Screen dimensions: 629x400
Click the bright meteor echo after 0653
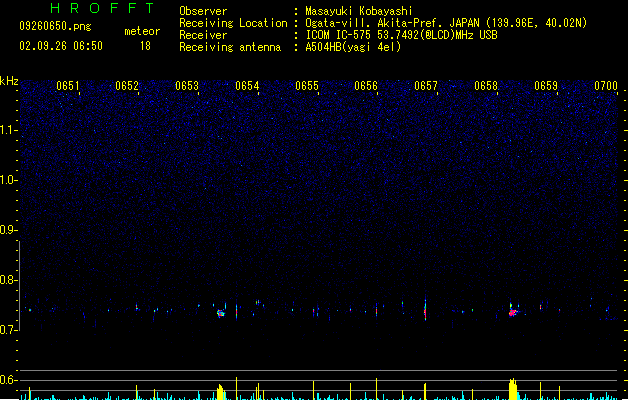click(x=221, y=313)
